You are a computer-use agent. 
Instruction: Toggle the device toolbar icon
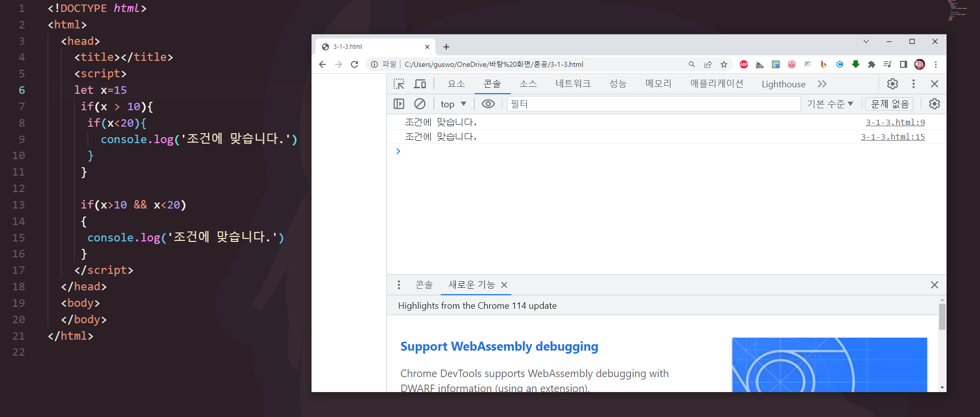point(420,84)
